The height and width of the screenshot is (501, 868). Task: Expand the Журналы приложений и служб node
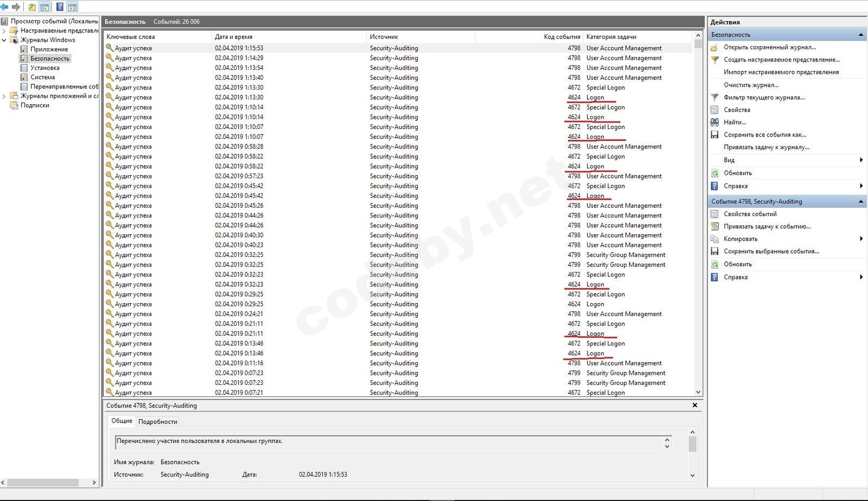[x=4, y=96]
